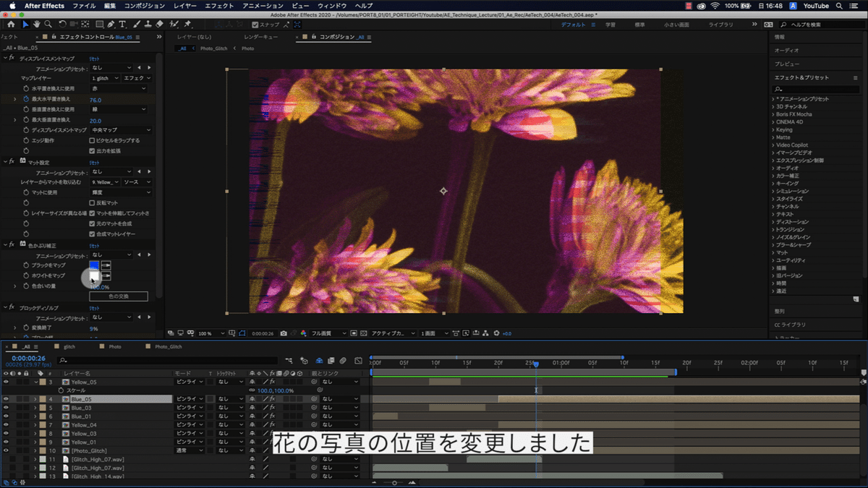Select the Zoom magnifier tool
The image size is (868, 488).
pos(49,24)
